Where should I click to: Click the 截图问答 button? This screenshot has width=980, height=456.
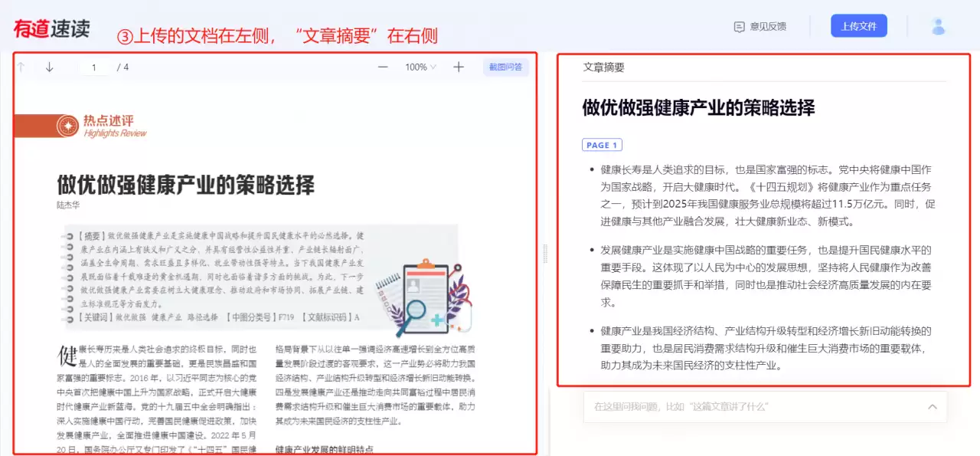click(x=506, y=67)
